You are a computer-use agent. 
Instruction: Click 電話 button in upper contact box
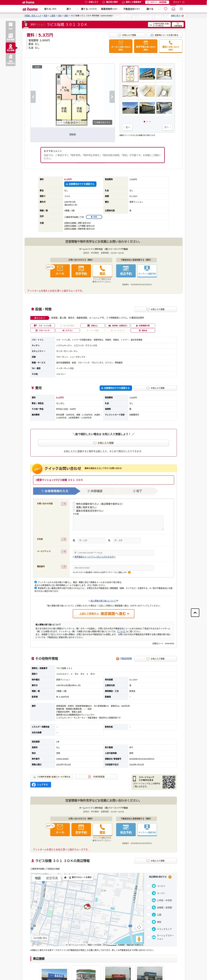(x=102, y=270)
